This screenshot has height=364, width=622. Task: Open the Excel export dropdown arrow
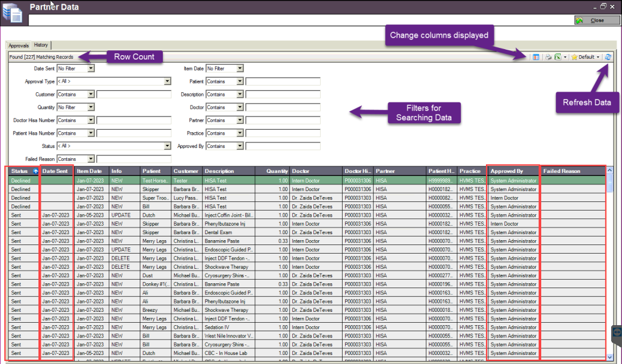564,57
